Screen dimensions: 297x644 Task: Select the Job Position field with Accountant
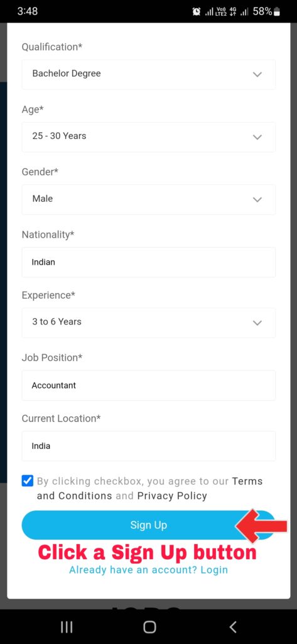click(x=148, y=386)
